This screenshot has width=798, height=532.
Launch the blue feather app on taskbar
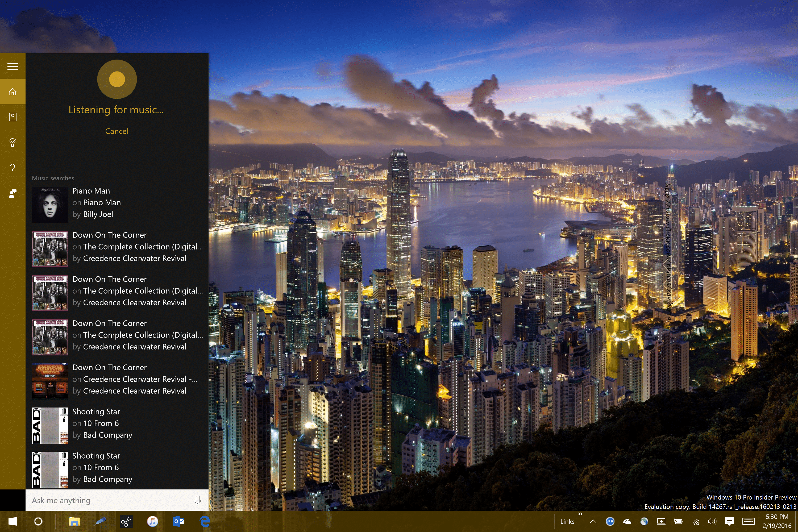coord(100,521)
